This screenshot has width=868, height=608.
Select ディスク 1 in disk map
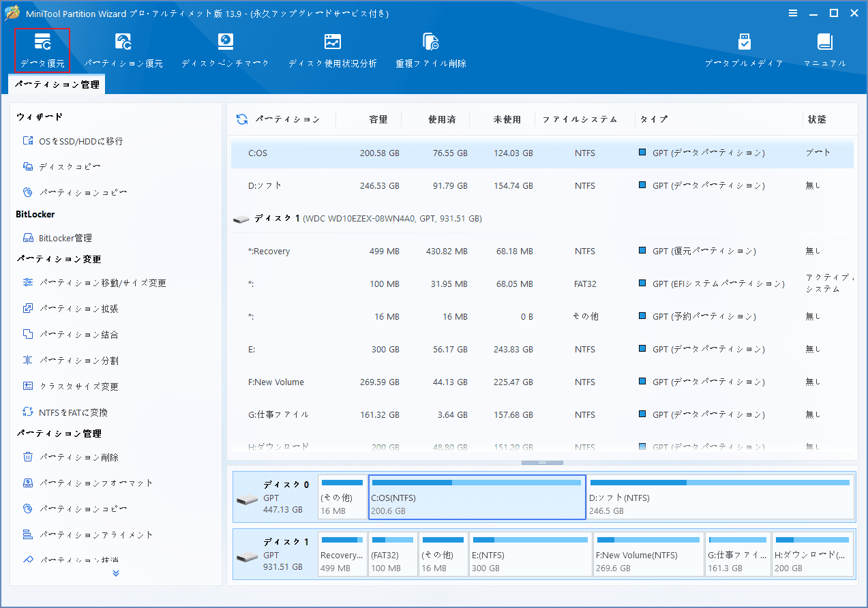275,553
